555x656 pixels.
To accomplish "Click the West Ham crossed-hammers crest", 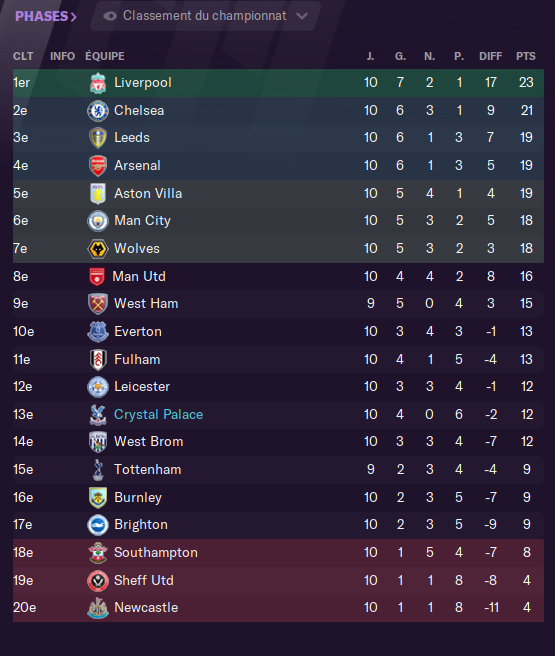I will tap(98, 304).
